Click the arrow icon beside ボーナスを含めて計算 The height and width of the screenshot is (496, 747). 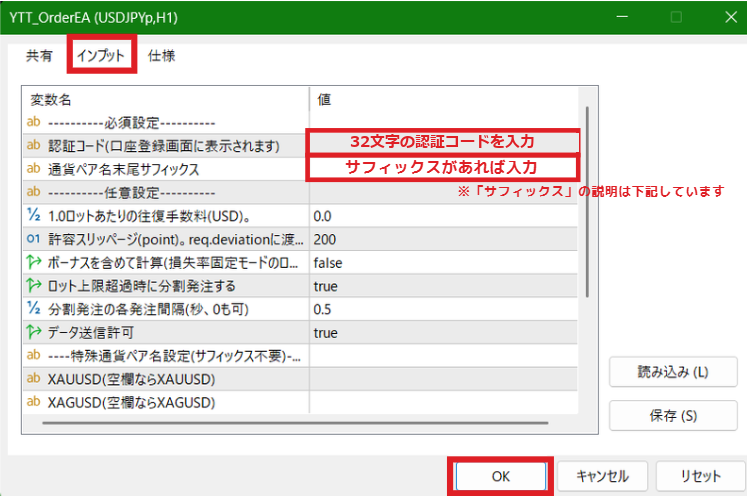click(33, 262)
